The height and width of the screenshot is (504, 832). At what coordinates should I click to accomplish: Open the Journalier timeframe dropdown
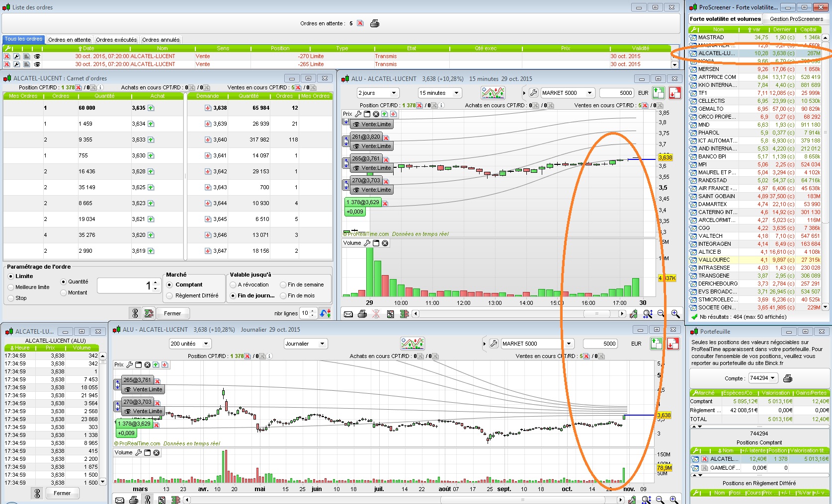305,344
